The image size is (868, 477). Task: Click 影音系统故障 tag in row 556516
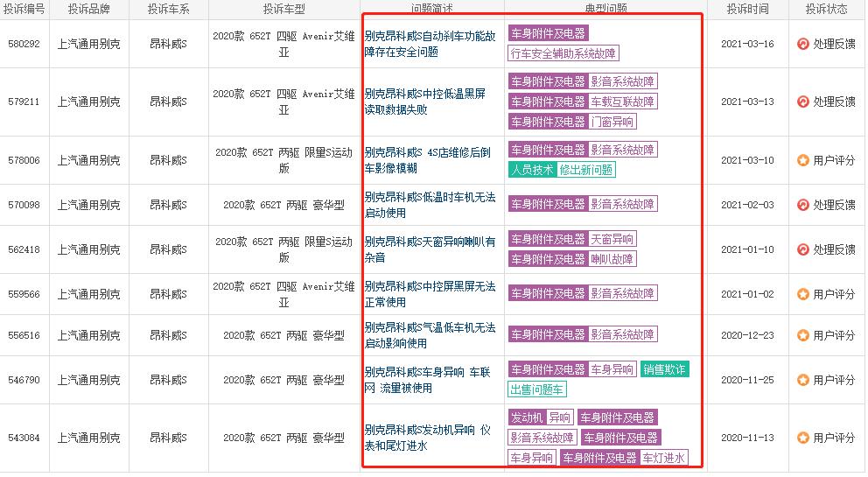622,334
